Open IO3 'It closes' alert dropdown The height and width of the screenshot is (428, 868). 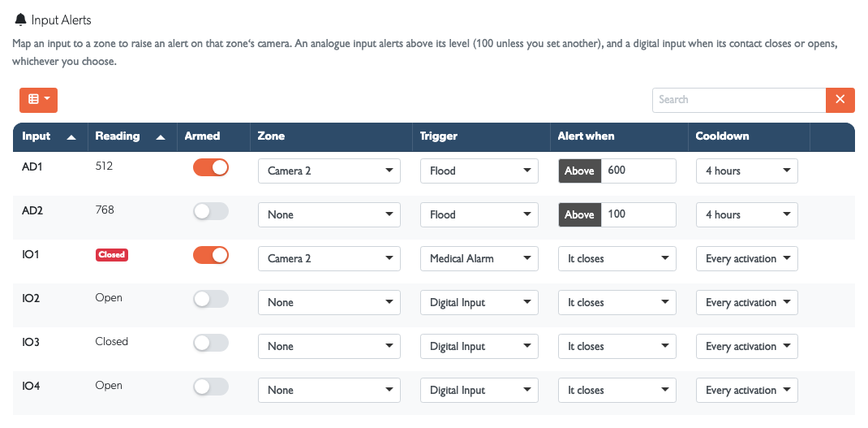tap(617, 346)
